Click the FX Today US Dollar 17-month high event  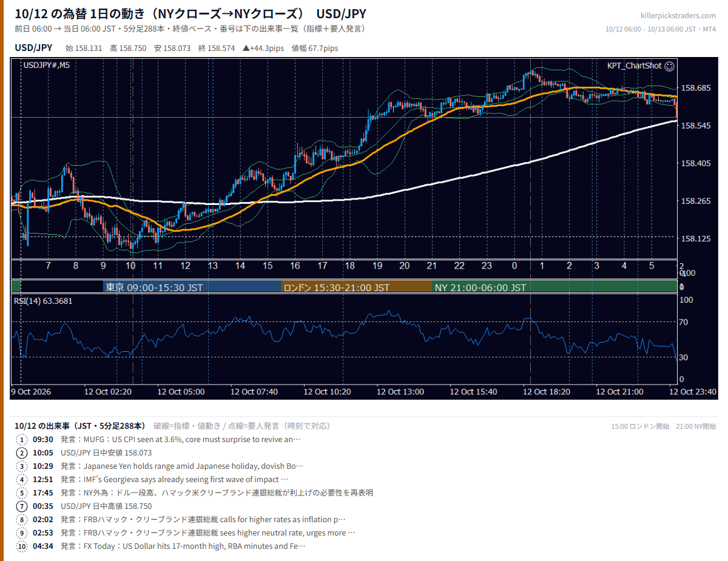(x=183, y=546)
